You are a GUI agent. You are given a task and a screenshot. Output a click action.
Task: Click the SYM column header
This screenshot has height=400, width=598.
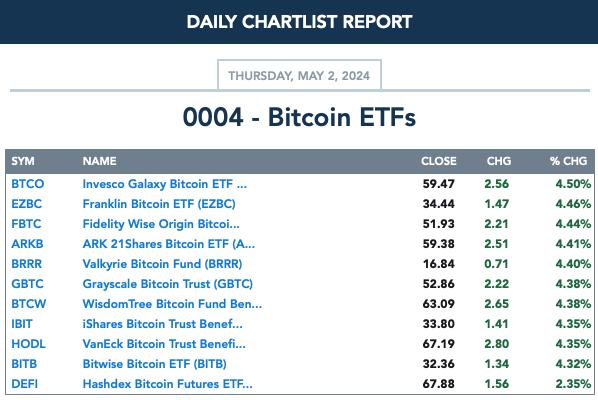point(23,161)
